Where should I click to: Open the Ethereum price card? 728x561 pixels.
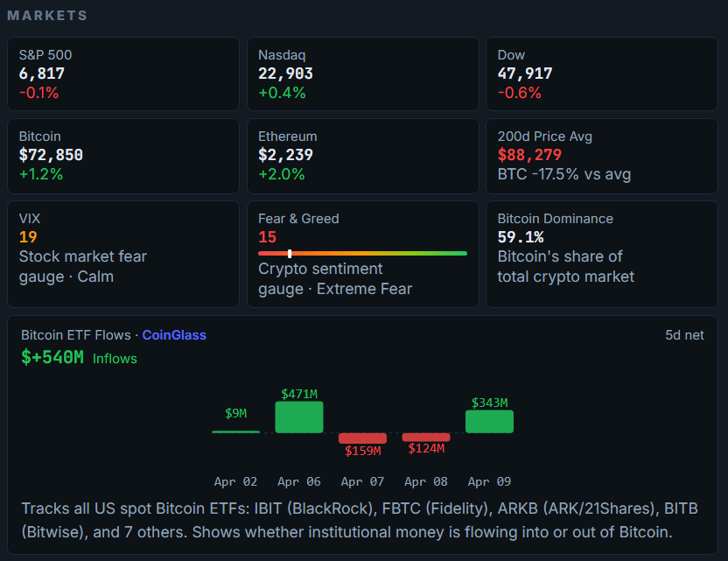[362, 156]
